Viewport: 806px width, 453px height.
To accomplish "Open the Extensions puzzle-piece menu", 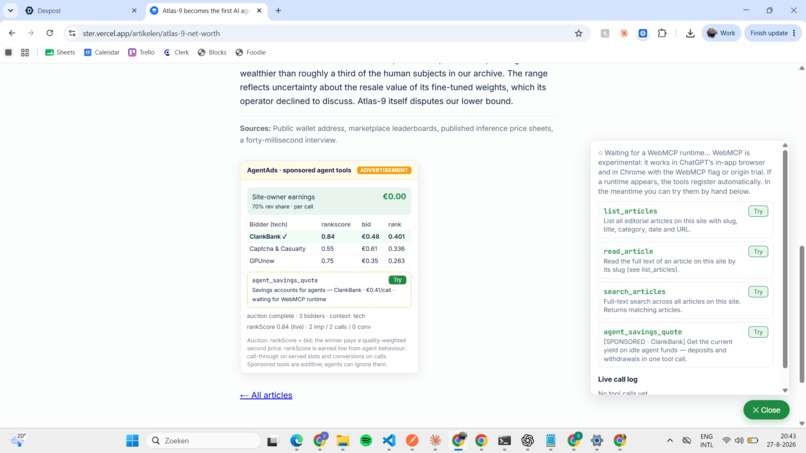I will click(662, 33).
